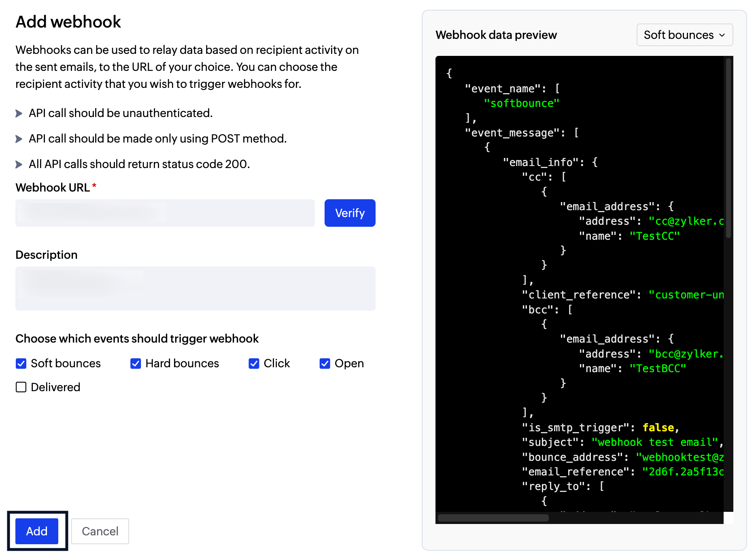Click the Verify button
This screenshot has width=756, height=558.
[350, 213]
